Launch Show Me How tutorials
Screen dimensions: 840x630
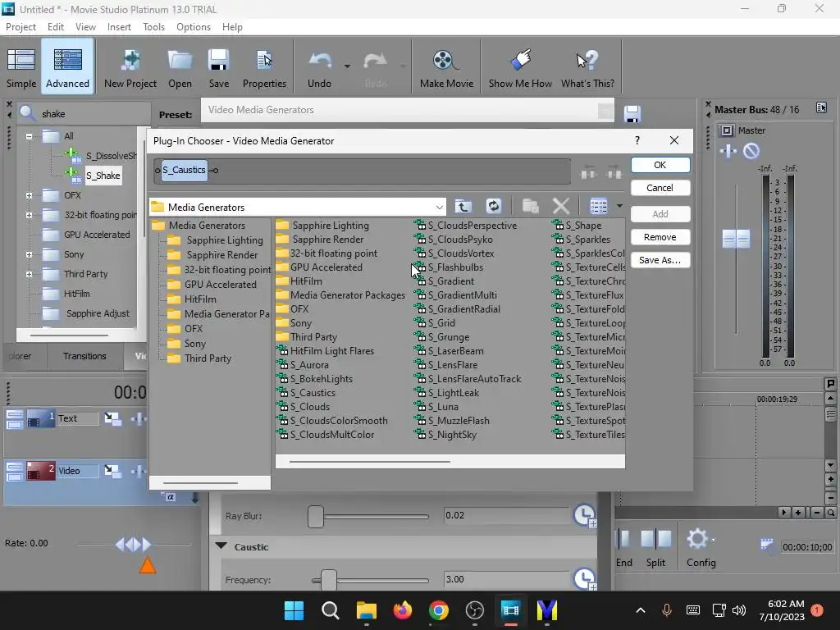(x=520, y=67)
